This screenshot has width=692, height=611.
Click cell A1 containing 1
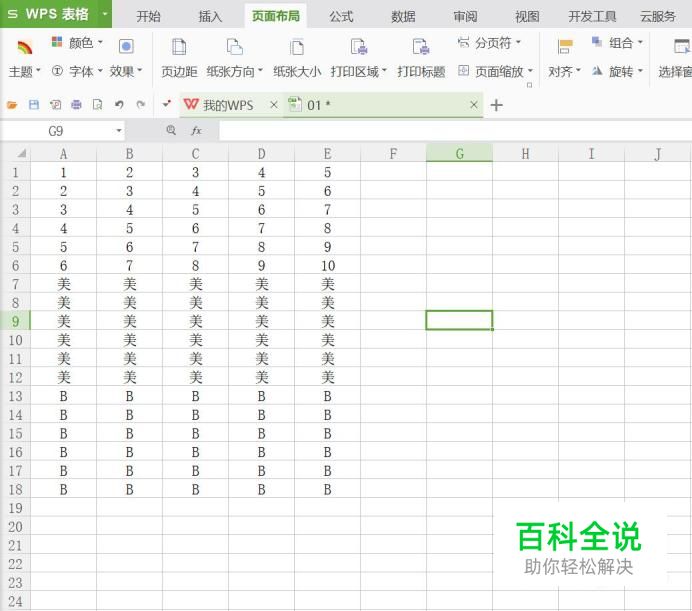(x=64, y=172)
